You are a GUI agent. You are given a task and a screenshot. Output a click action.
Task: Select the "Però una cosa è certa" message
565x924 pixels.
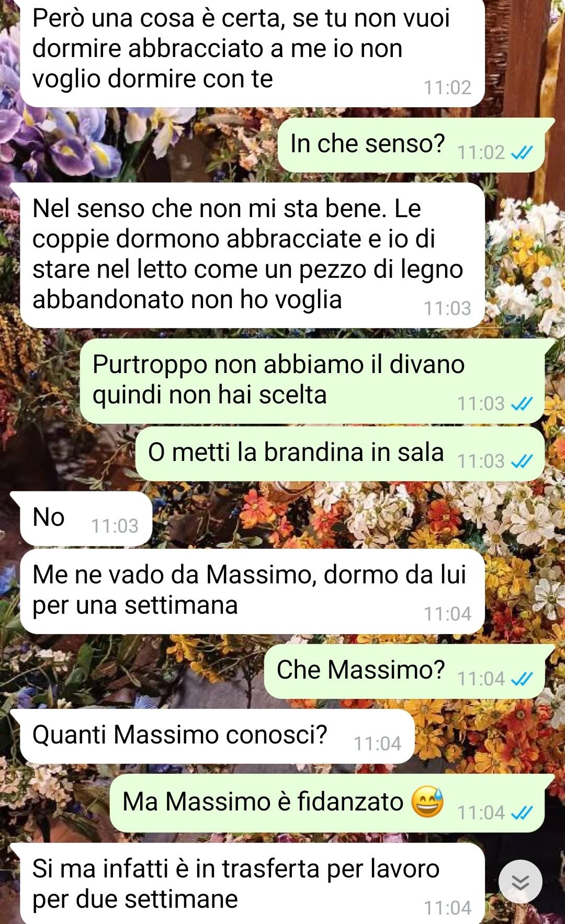pyautogui.click(x=252, y=52)
